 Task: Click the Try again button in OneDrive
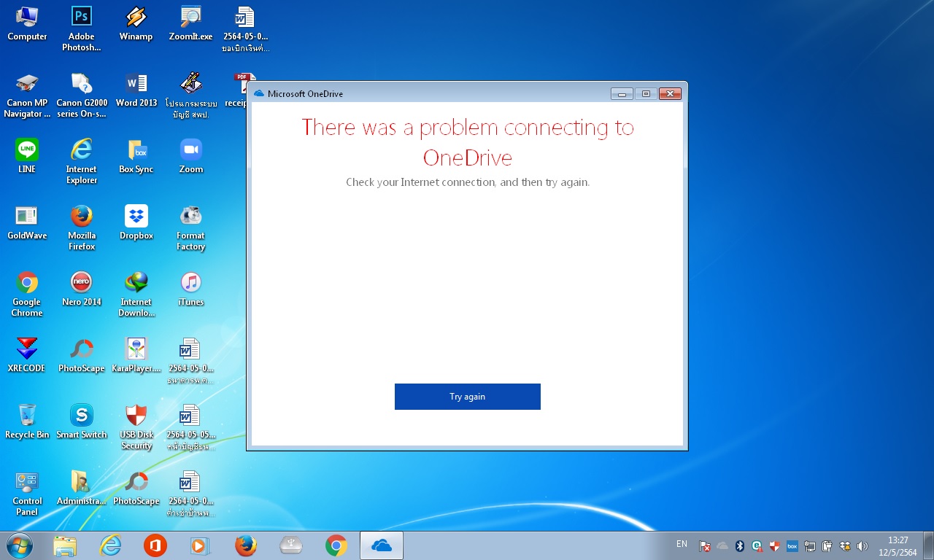(467, 397)
